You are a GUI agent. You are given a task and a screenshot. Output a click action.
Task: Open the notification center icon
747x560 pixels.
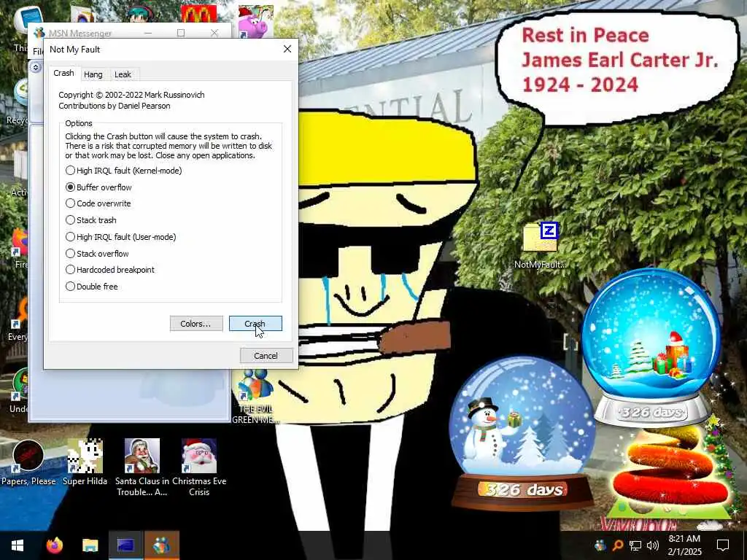click(723, 545)
